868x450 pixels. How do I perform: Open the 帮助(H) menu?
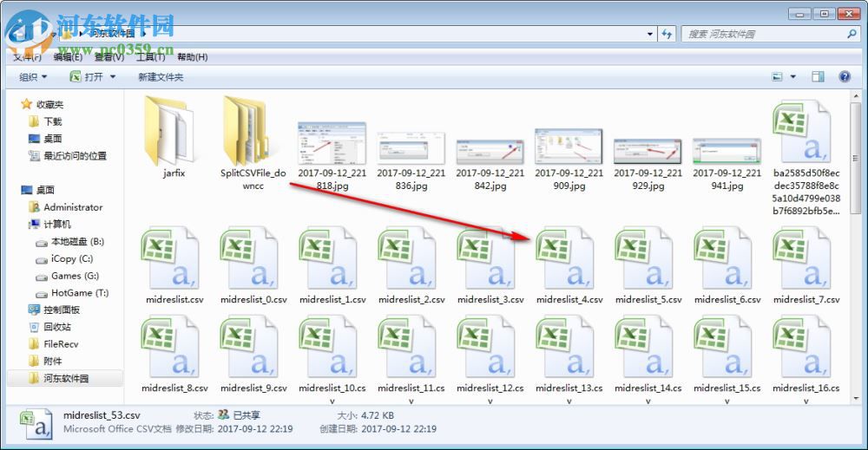click(x=192, y=57)
